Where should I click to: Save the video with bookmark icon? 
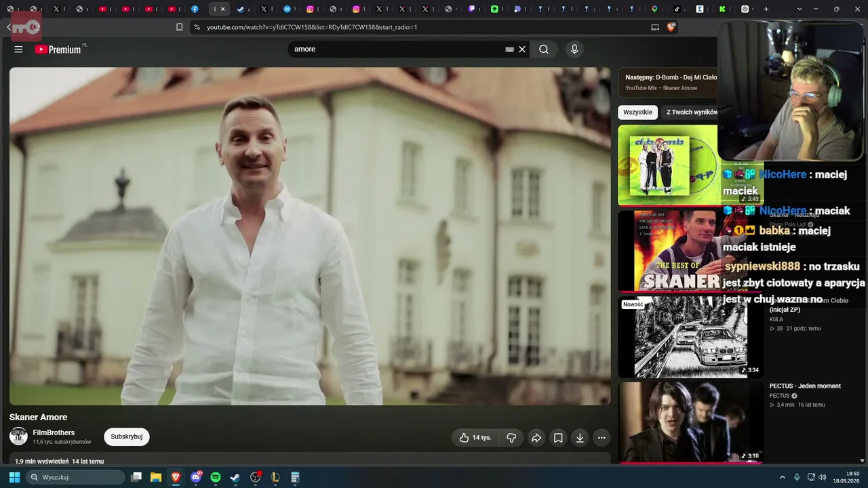point(558,438)
